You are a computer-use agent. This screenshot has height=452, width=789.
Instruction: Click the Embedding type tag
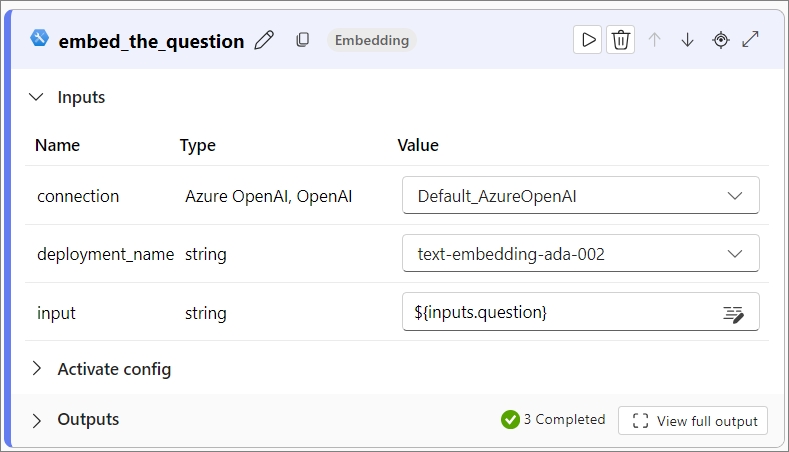pos(372,40)
